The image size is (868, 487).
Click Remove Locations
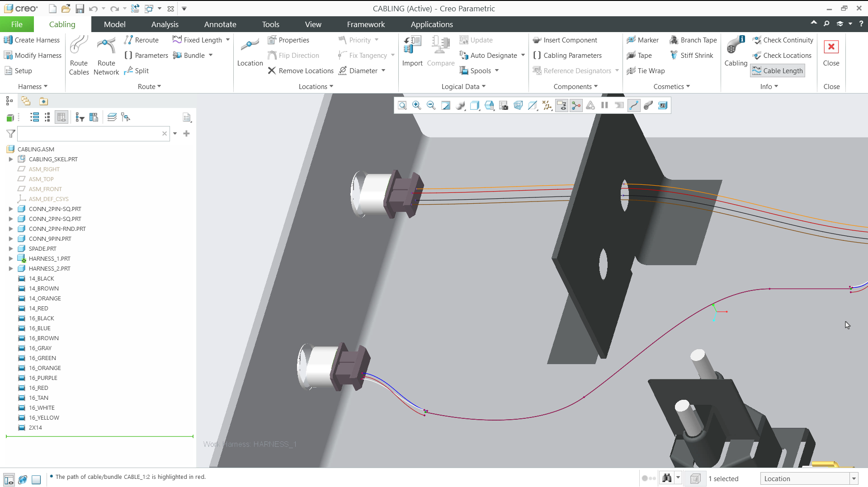[301, 70]
